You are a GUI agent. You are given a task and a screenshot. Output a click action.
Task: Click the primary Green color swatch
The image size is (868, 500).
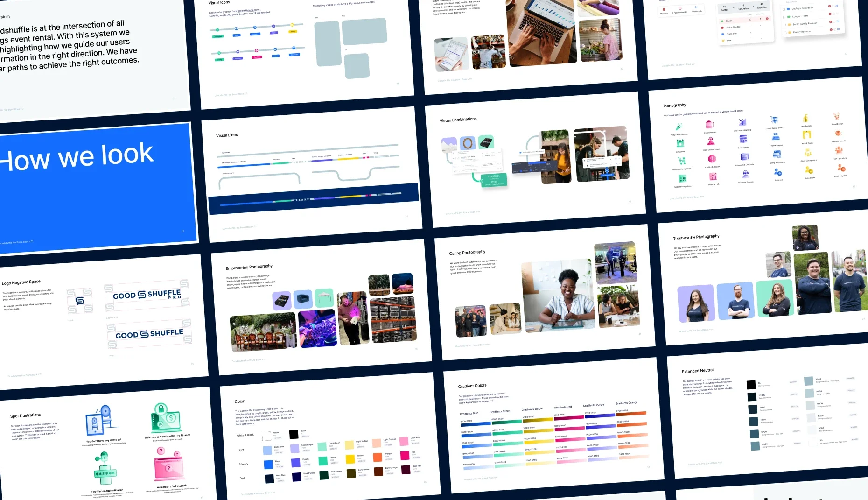(x=323, y=460)
